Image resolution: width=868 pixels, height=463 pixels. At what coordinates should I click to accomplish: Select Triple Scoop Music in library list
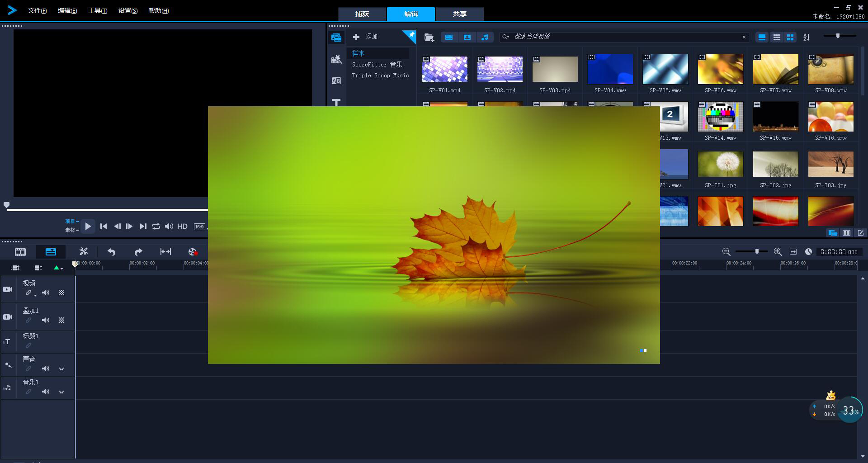pos(380,76)
